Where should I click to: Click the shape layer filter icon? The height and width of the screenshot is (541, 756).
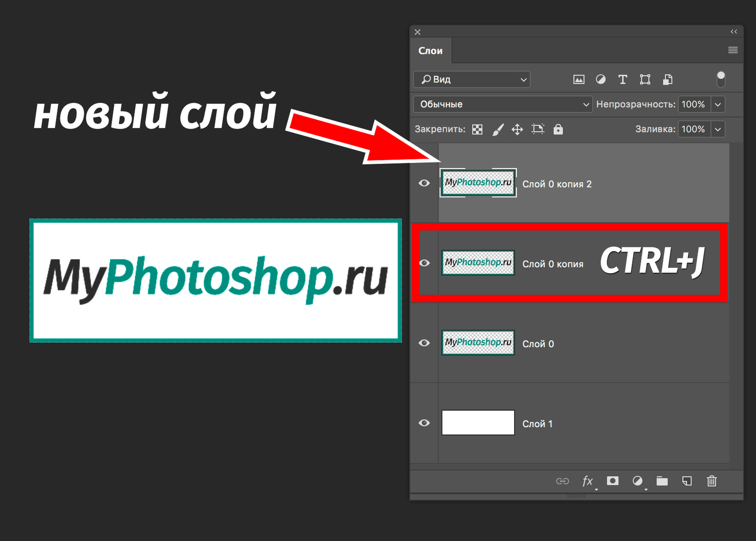tap(645, 79)
